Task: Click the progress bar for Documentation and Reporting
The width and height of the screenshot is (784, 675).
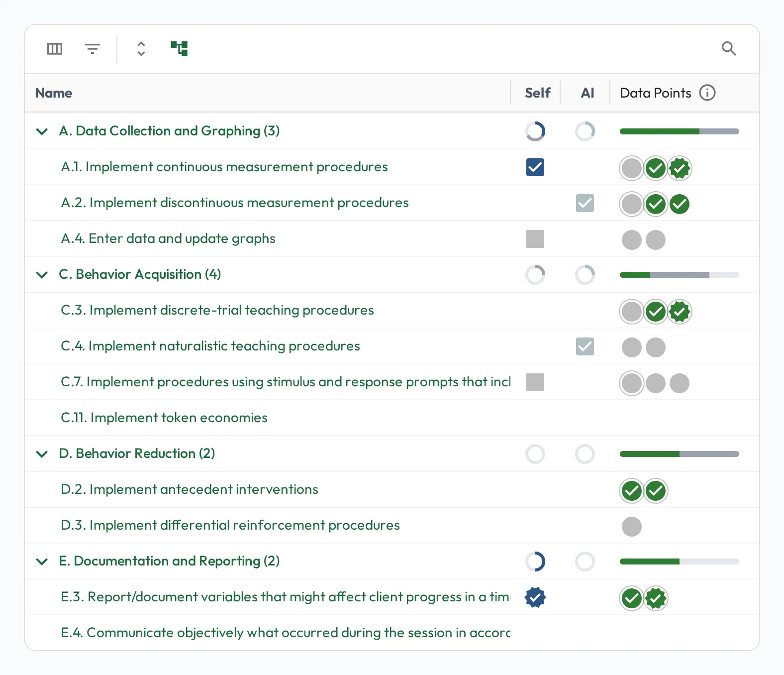Action: click(x=680, y=562)
